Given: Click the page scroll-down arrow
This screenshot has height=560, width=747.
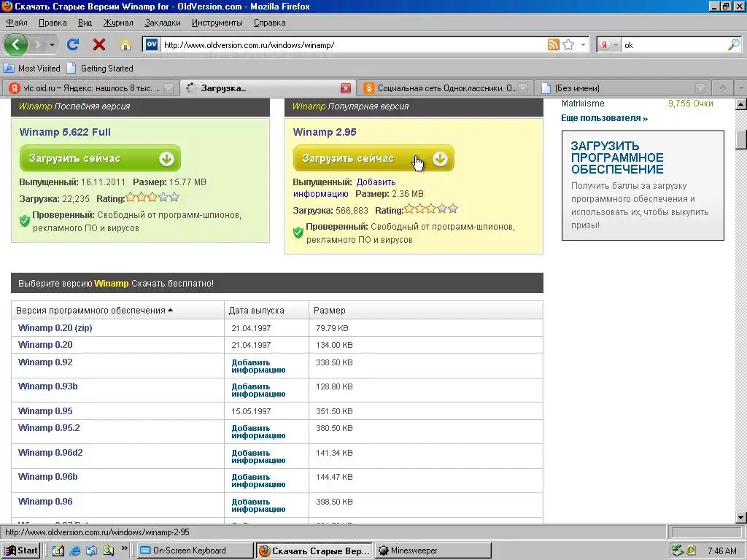Looking at the screenshot, I should coord(741,518).
